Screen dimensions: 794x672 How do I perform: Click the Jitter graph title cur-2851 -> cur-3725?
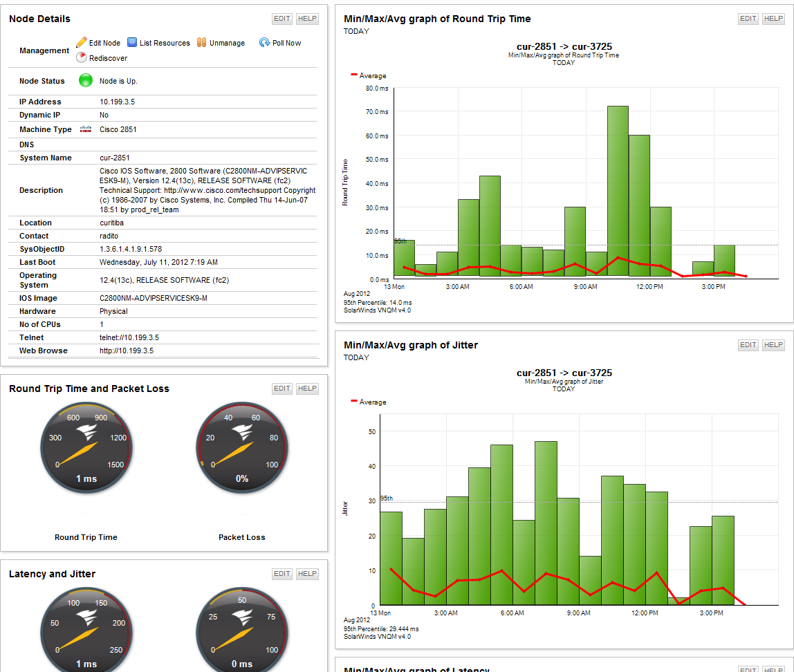pyautogui.click(x=564, y=373)
